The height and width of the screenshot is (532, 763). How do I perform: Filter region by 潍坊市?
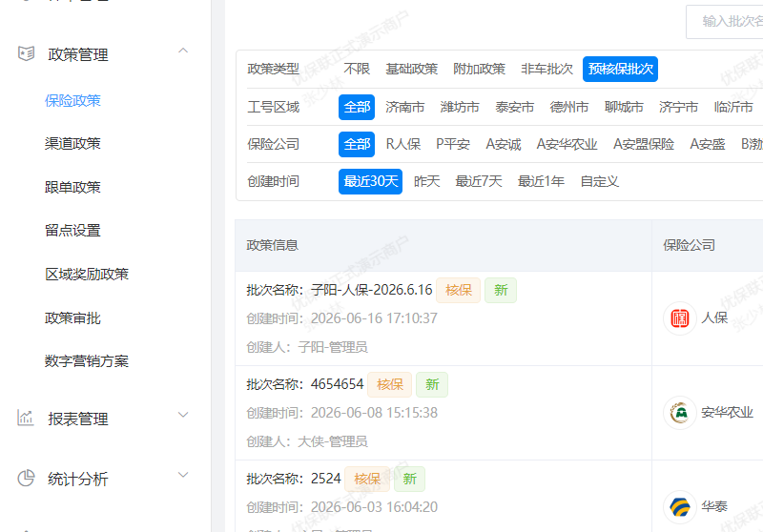tap(460, 107)
